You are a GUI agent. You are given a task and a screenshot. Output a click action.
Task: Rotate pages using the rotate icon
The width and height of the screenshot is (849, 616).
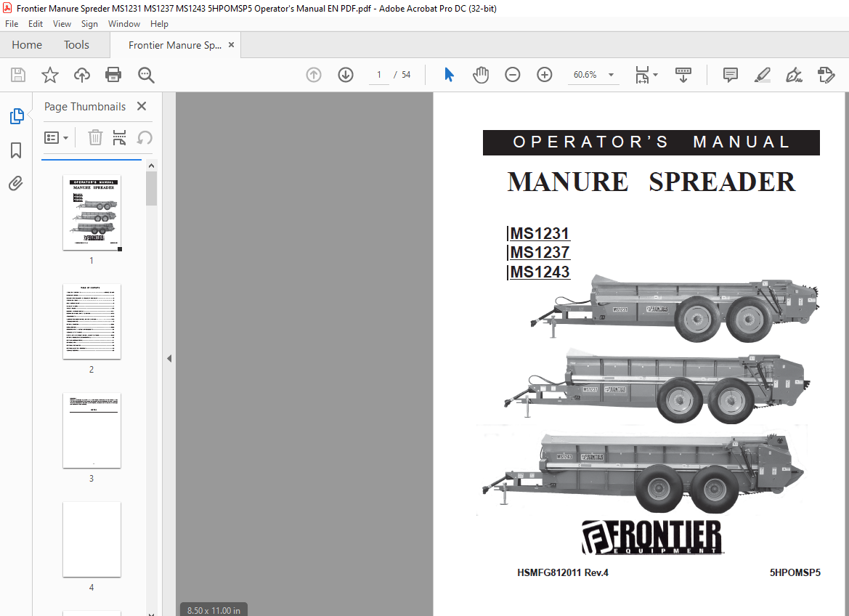click(x=144, y=137)
